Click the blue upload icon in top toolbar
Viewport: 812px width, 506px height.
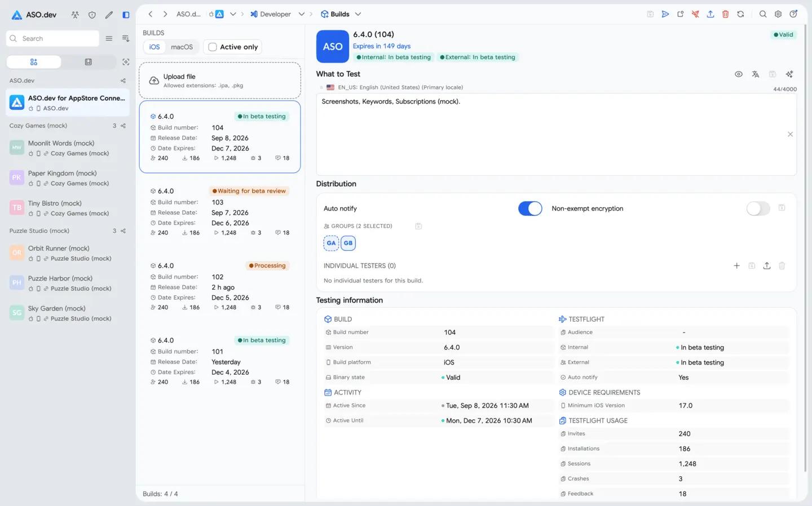coord(710,14)
